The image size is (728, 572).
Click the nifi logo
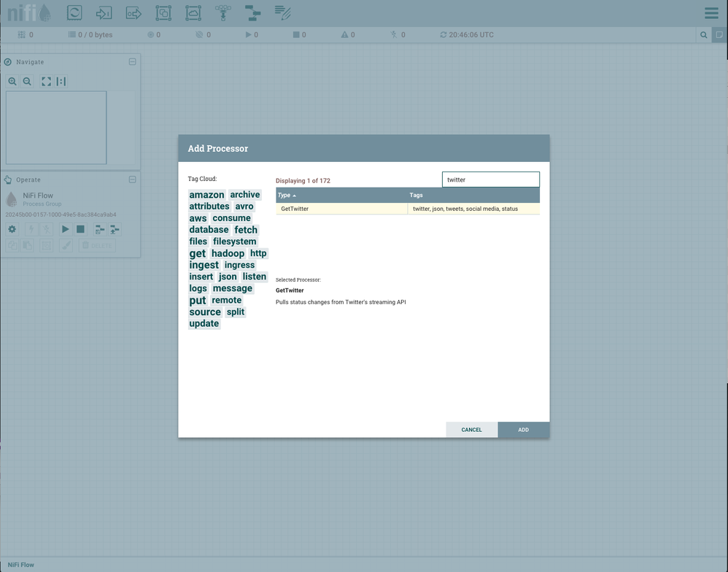pos(28,13)
